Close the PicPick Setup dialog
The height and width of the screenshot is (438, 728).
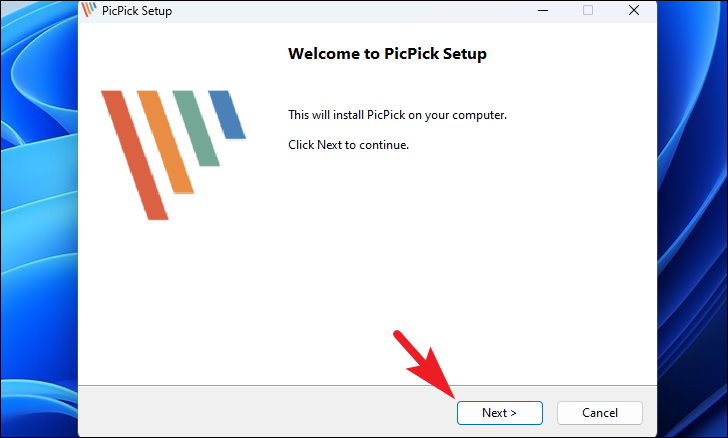634,11
